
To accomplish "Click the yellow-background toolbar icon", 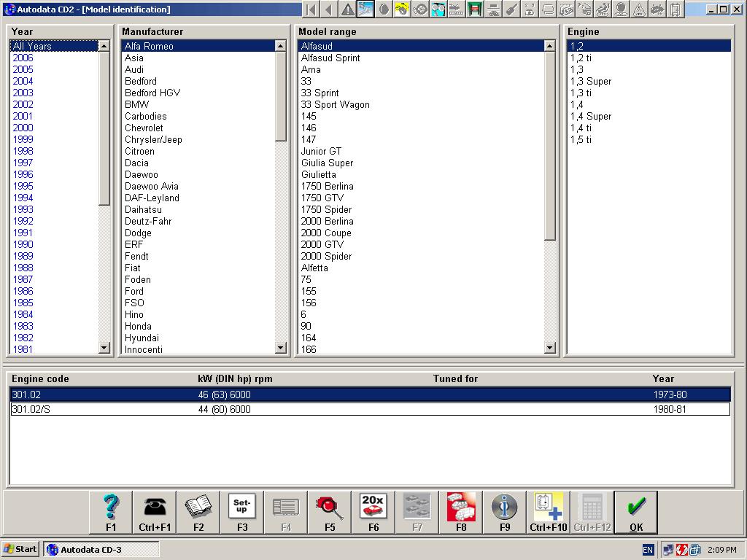I will [x=402, y=9].
